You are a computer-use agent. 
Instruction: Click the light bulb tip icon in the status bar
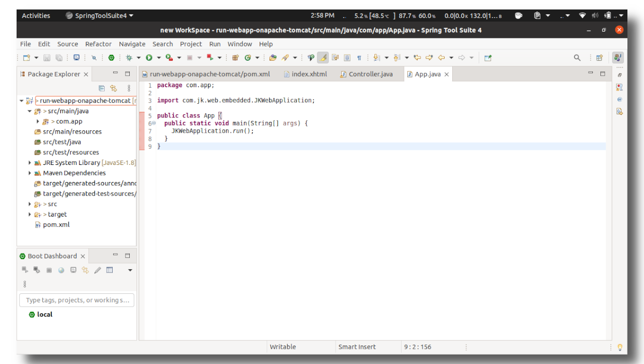click(619, 347)
